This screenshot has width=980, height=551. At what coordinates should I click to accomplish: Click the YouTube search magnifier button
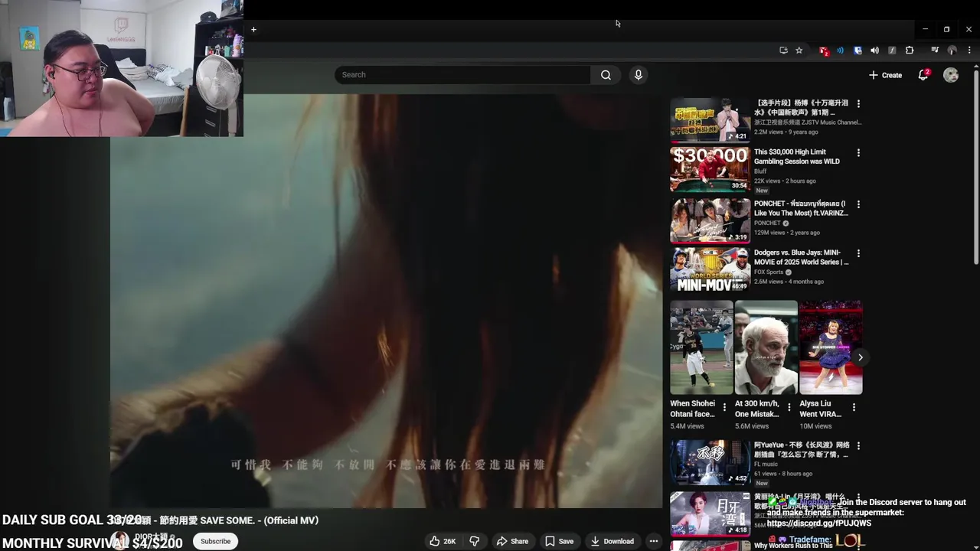click(606, 75)
